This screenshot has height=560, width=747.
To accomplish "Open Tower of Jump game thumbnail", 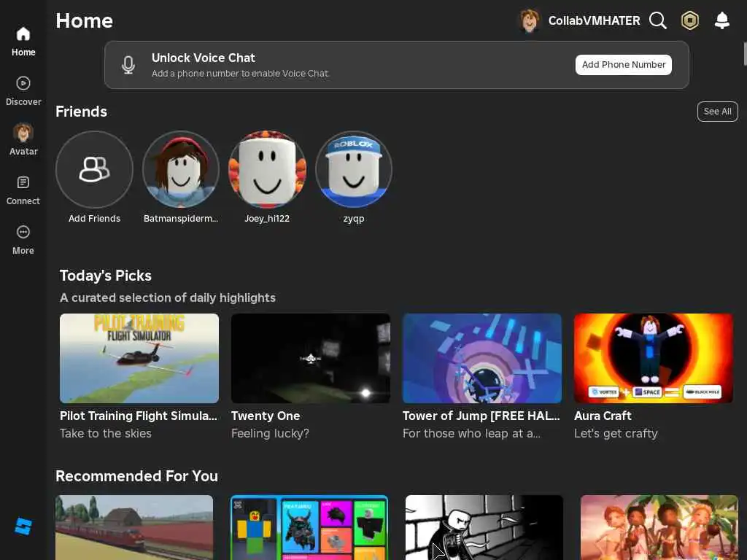I will click(x=482, y=358).
